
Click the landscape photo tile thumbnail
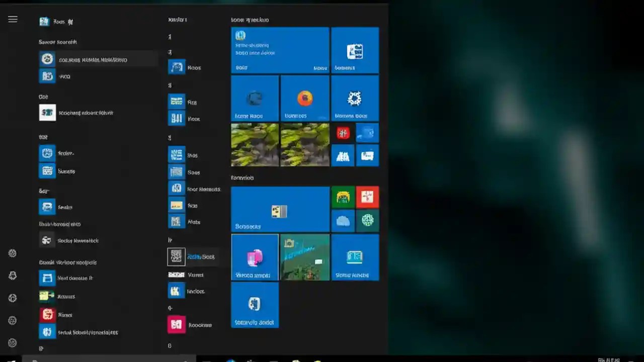click(254, 144)
